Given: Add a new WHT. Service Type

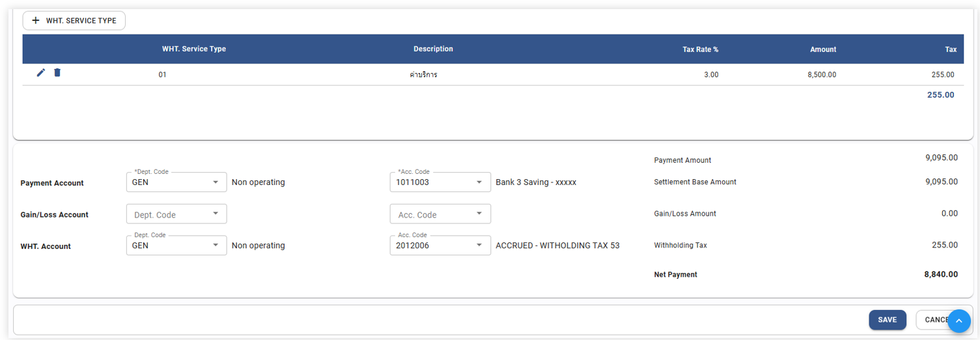Looking at the screenshot, I should 74,21.
